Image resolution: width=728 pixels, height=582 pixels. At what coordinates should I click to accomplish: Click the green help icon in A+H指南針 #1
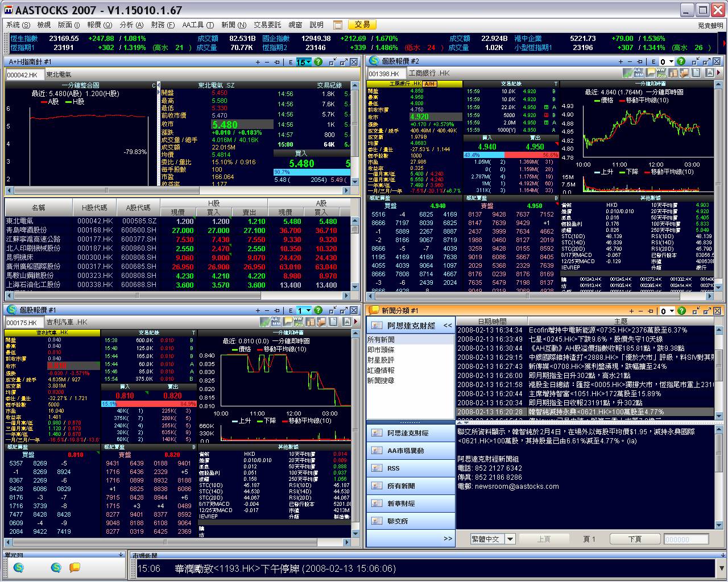tap(318, 61)
